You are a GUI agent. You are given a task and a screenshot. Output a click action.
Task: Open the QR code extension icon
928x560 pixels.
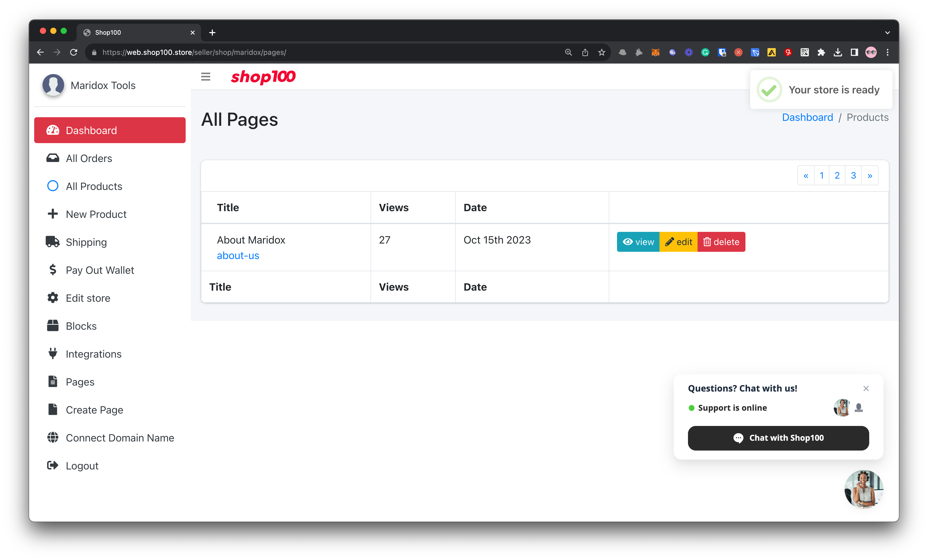805,52
